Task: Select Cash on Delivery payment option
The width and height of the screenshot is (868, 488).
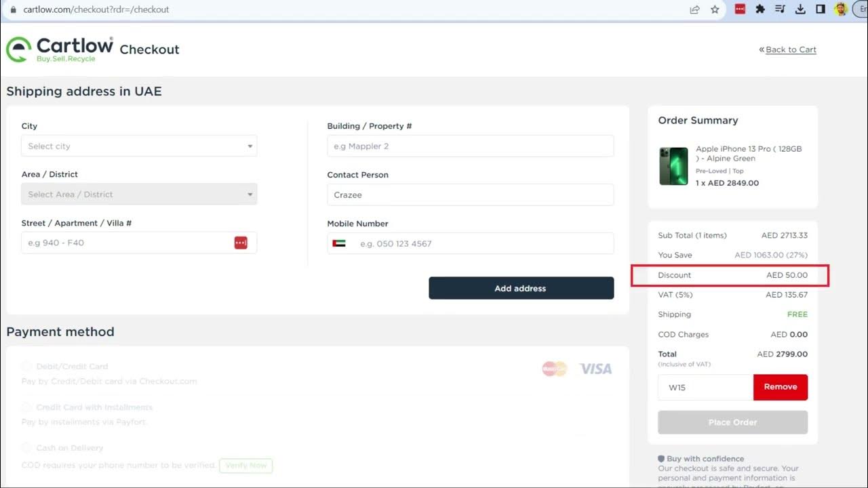Action: pyautogui.click(x=27, y=448)
